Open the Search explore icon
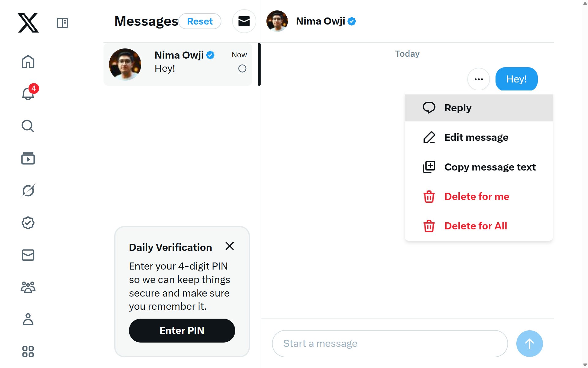Viewport: 588px width, 368px height. click(x=28, y=126)
